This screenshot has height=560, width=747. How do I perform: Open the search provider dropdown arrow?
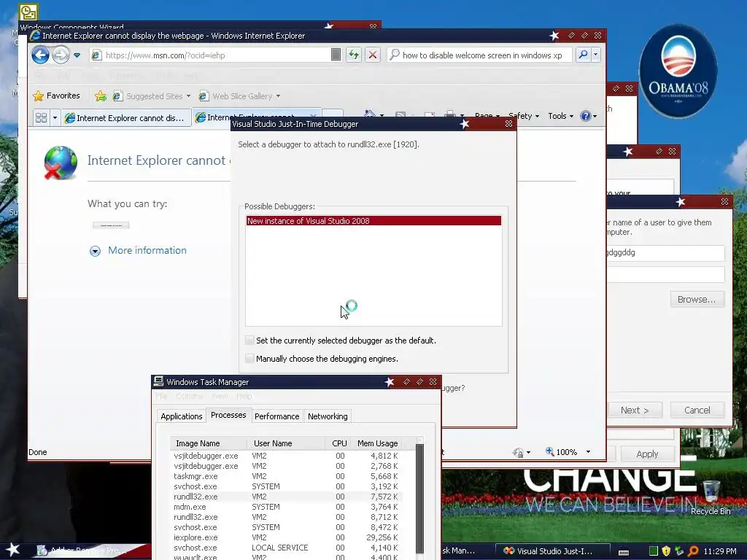tap(595, 55)
